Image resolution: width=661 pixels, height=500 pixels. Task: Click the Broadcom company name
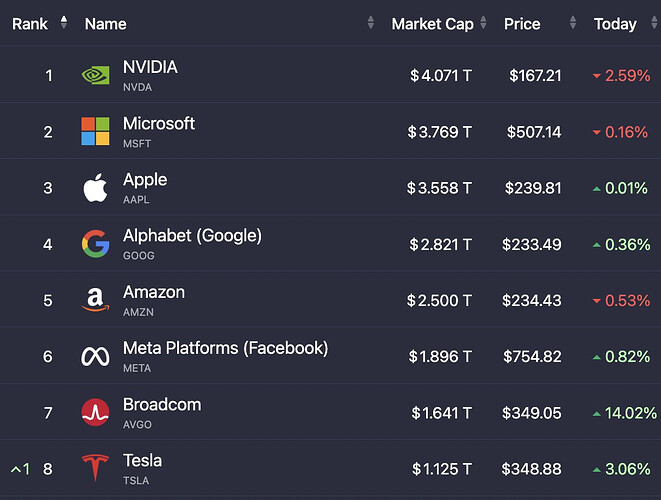tap(162, 405)
